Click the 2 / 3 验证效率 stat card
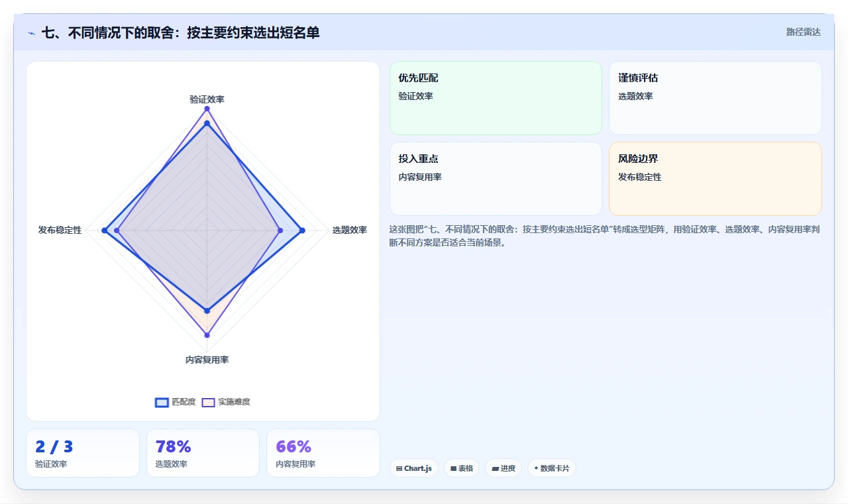Image resolution: width=848 pixels, height=504 pixels. pyautogui.click(x=83, y=453)
